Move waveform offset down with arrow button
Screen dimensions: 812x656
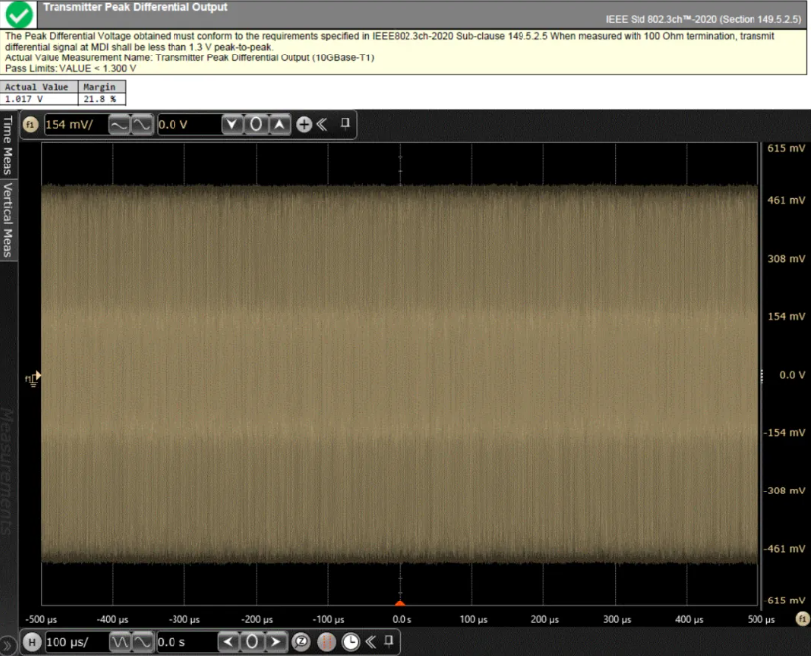click(232, 125)
